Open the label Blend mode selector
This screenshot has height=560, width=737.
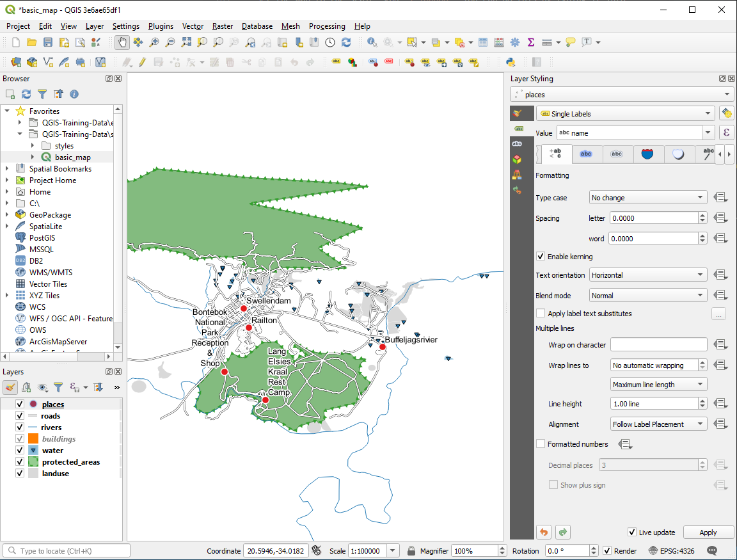click(647, 295)
